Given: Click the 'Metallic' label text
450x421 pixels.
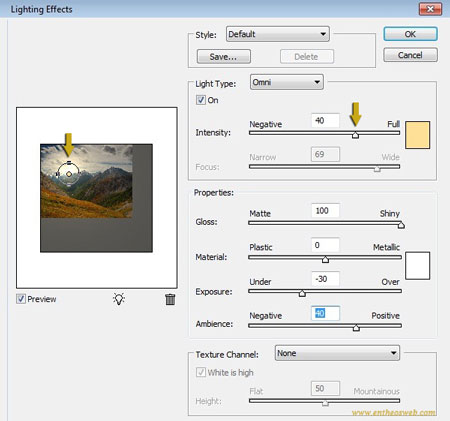Looking at the screenshot, I should tap(386, 247).
